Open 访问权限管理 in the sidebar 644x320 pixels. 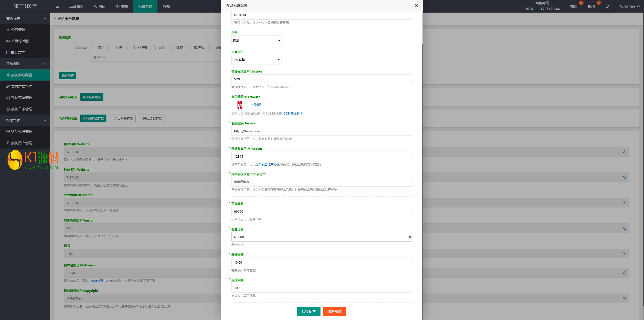[21, 132]
